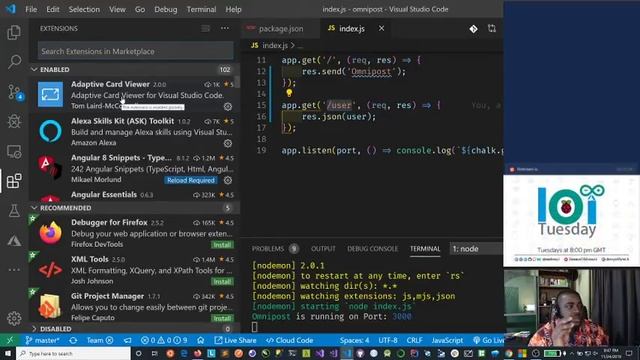Click Search Extensions in Marketplace field
This screenshot has width=640, height=360.
[136, 51]
